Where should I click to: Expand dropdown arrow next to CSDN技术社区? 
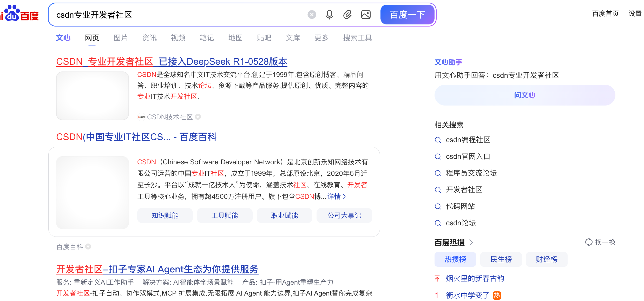pyautogui.click(x=198, y=117)
